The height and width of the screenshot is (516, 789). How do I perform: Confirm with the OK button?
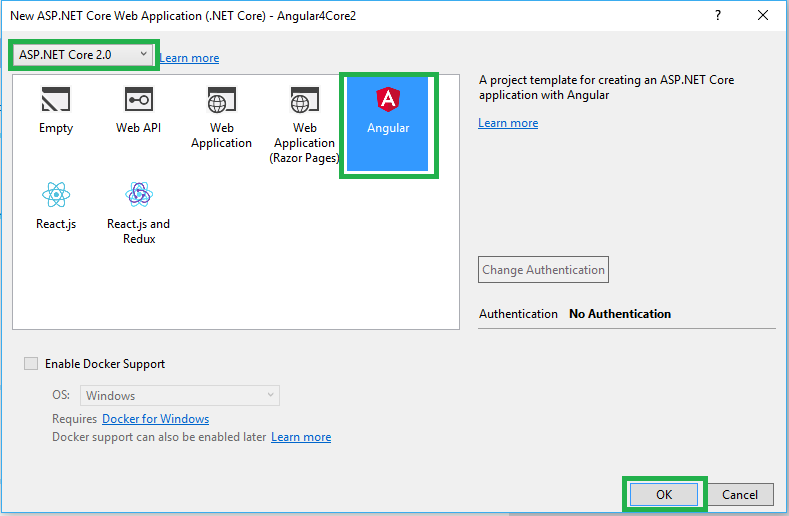(664, 495)
